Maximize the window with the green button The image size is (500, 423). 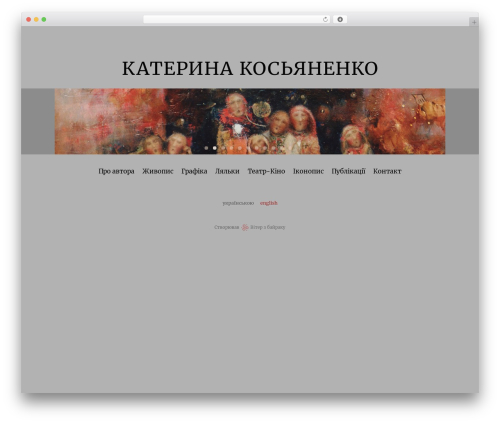click(44, 20)
